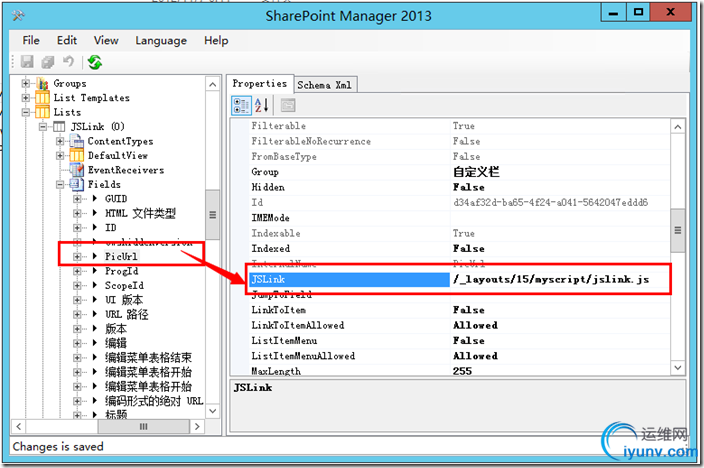Click the Indexed property value False
The width and height of the screenshot is (704, 468).
(x=469, y=248)
